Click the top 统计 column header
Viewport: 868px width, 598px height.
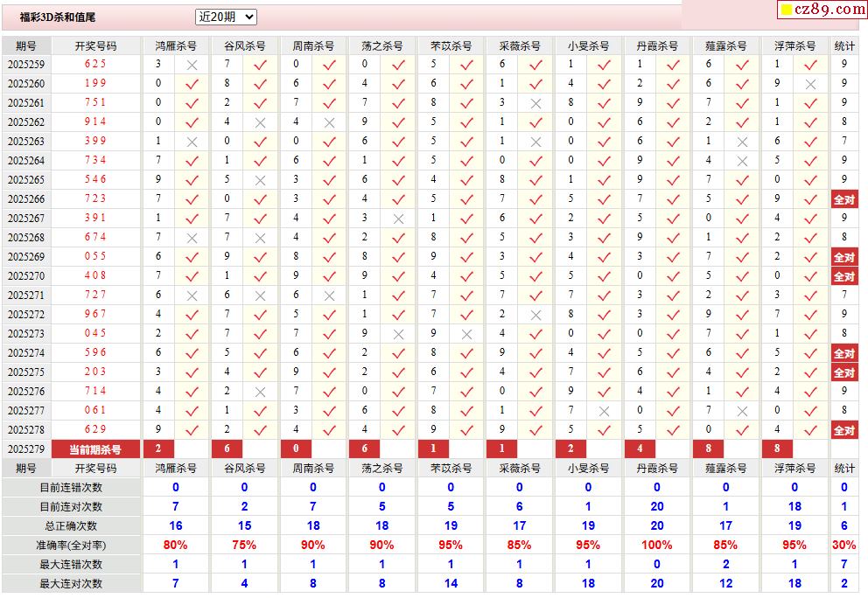pos(844,45)
